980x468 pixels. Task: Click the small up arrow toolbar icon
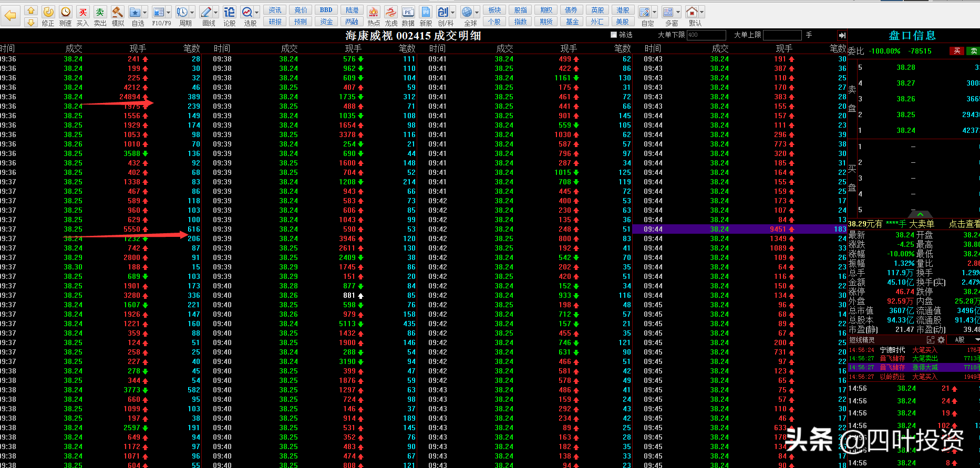pyautogui.click(x=31, y=10)
